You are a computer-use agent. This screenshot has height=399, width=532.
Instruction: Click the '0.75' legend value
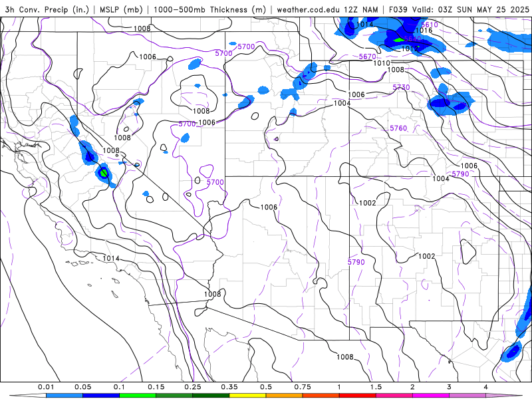point(303,387)
